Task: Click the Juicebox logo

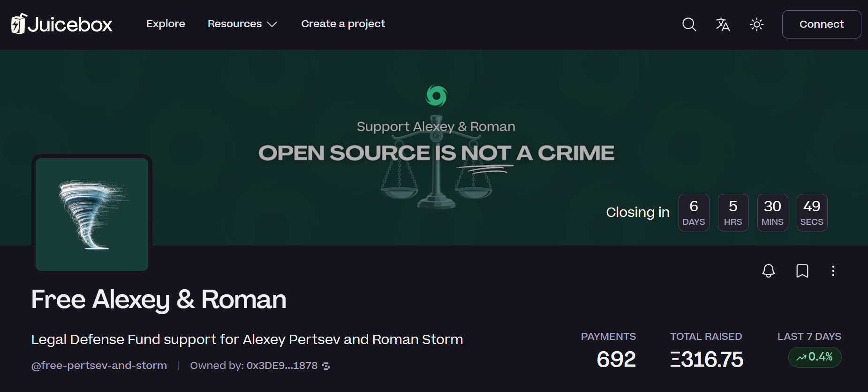Action: (61, 24)
